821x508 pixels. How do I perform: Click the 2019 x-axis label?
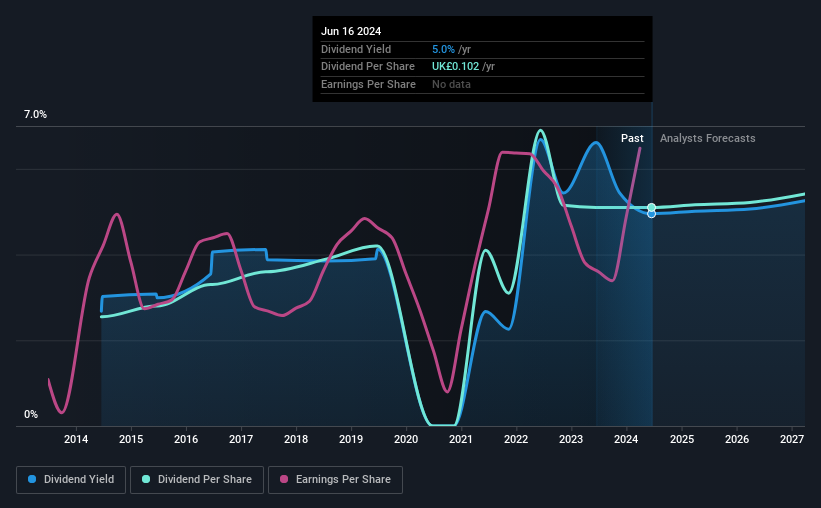(x=351, y=439)
